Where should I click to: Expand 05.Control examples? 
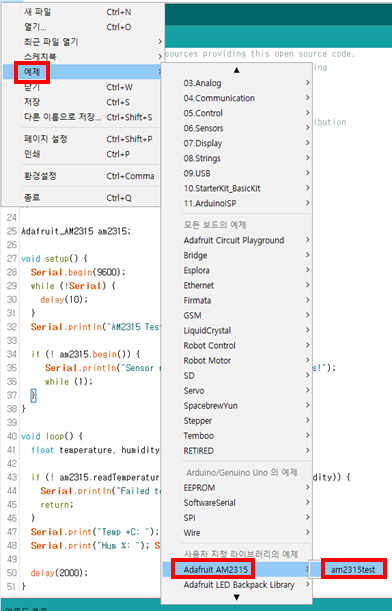[x=237, y=113]
